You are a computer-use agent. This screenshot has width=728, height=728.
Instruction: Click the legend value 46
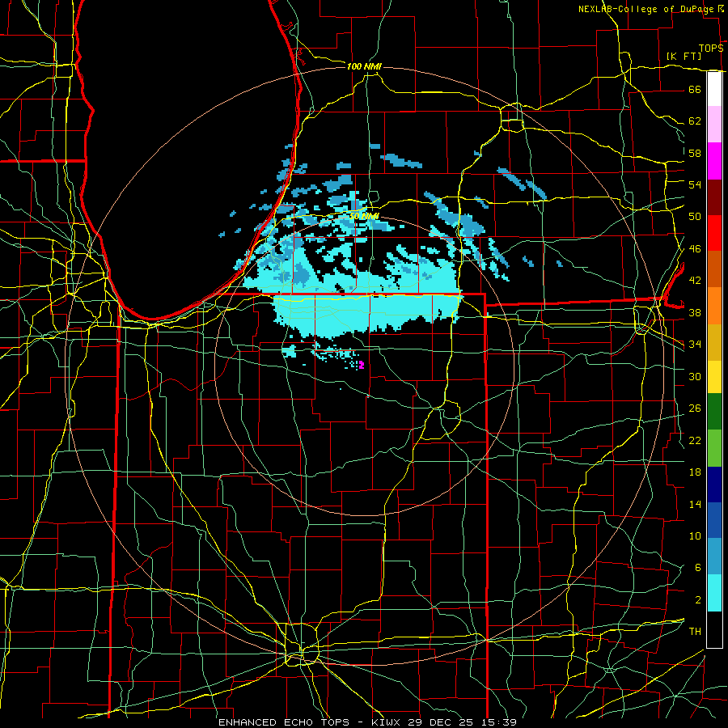click(x=695, y=249)
